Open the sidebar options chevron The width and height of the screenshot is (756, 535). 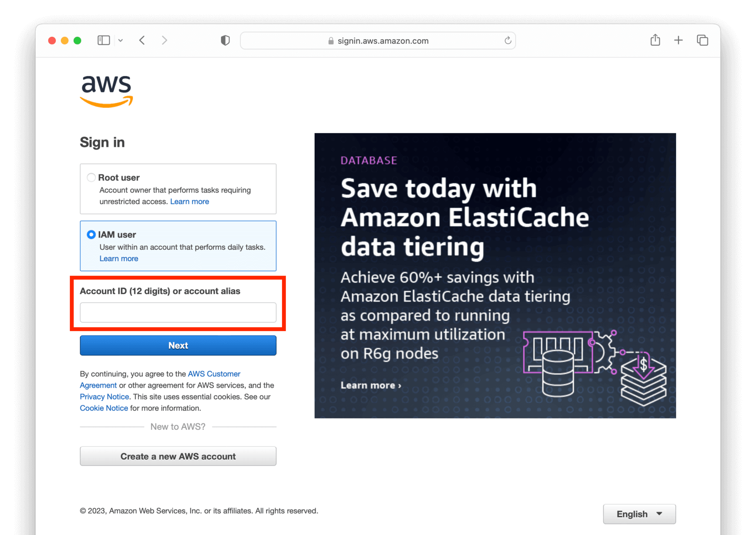tap(121, 40)
